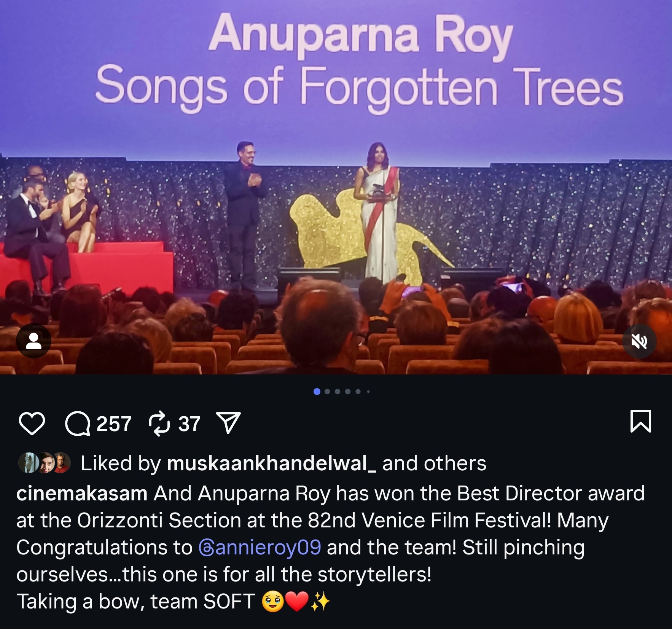Jump to the second carousel dot
The image size is (672, 629).
tap(327, 392)
